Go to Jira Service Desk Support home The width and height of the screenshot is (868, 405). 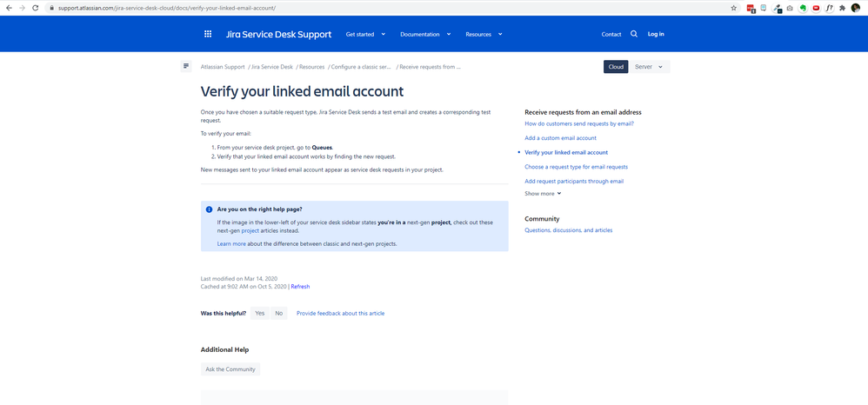pyautogui.click(x=278, y=34)
